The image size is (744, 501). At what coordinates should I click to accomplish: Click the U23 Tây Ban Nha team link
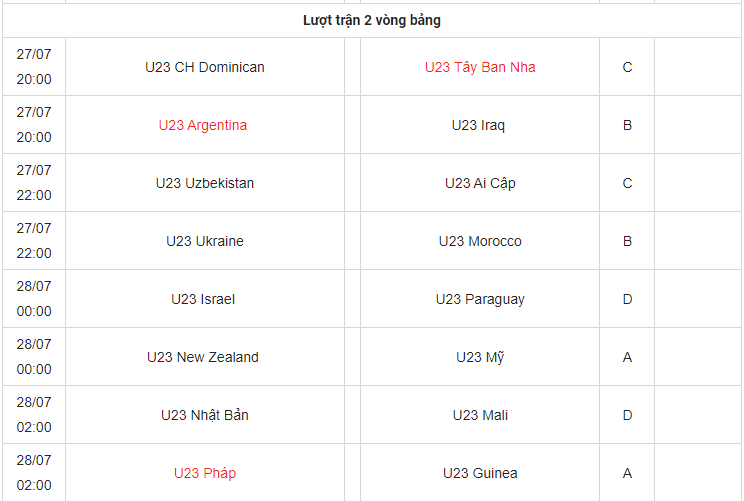(480, 67)
